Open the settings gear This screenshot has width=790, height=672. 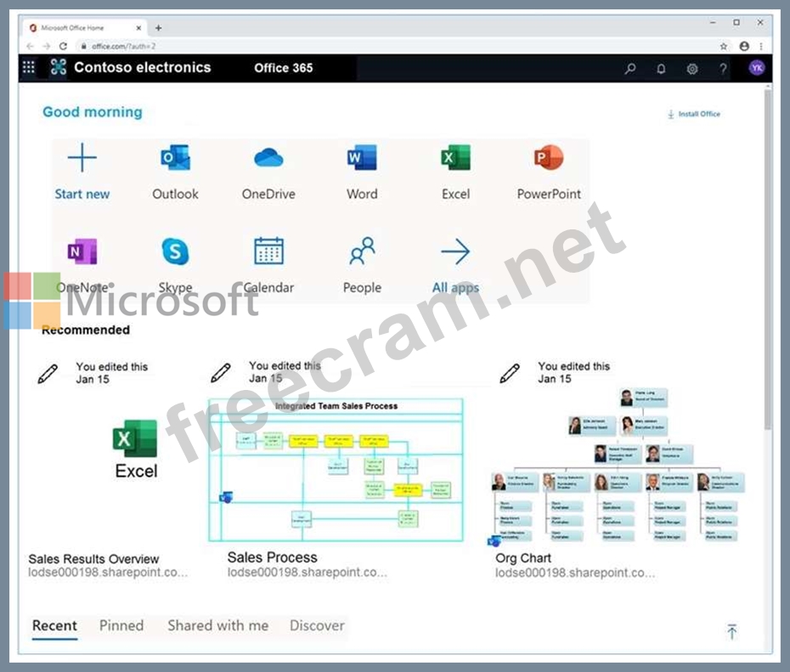pos(692,69)
